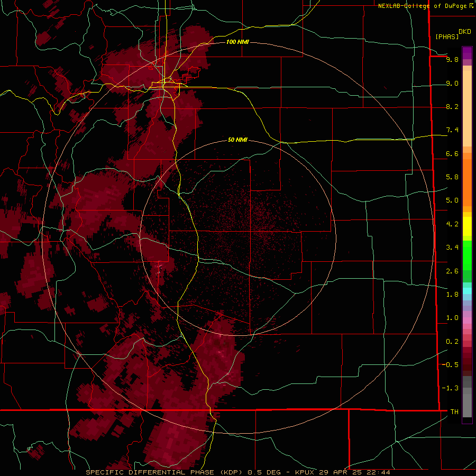Click the 22:44 timestamp
Screen dimensions: 476x476
379,472
